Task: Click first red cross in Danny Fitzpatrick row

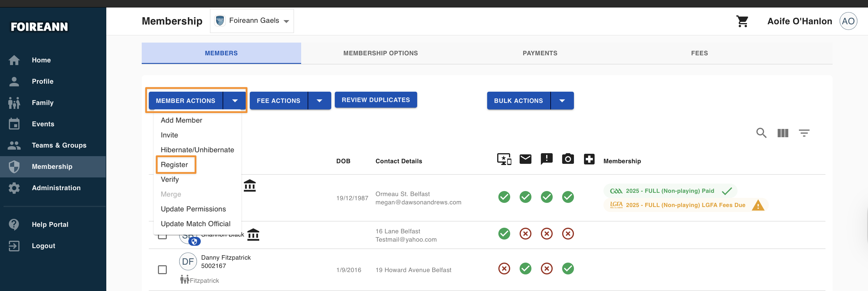Action: tap(504, 269)
